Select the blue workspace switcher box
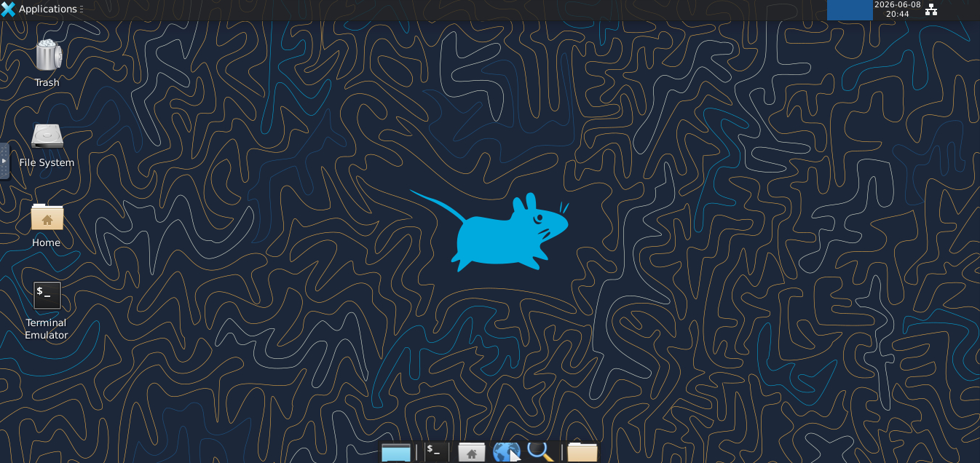The height and width of the screenshot is (463, 980). click(x=850, y=9)
